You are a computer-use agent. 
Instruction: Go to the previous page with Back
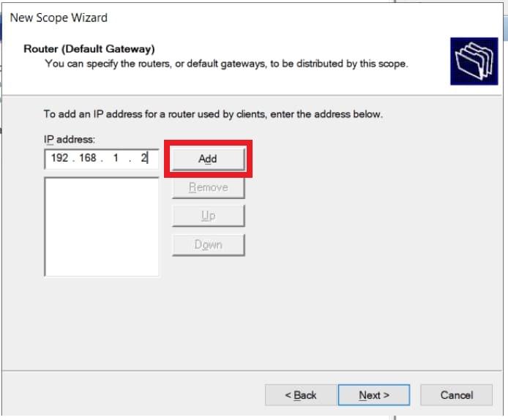301,395
